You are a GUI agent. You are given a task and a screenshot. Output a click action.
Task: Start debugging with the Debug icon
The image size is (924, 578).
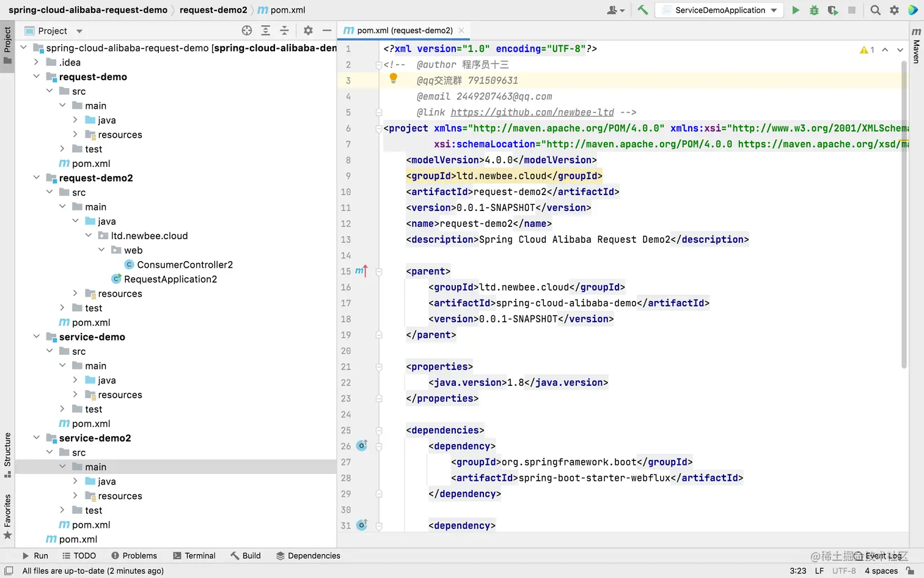[815, 10]
